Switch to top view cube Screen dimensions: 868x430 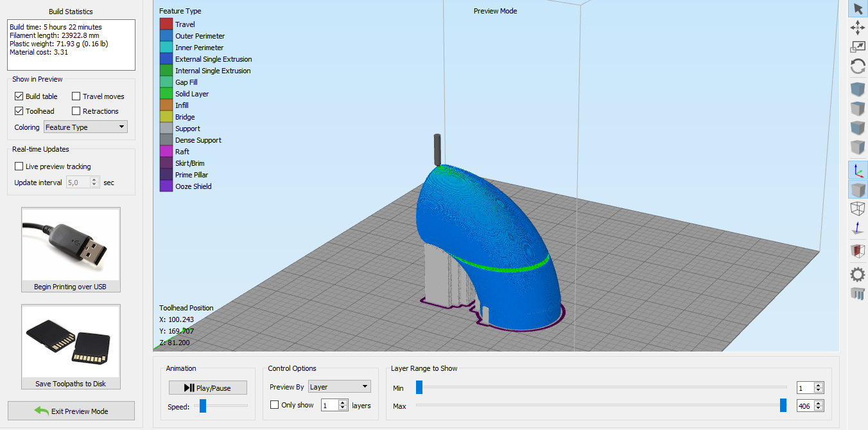coord(858,109)
